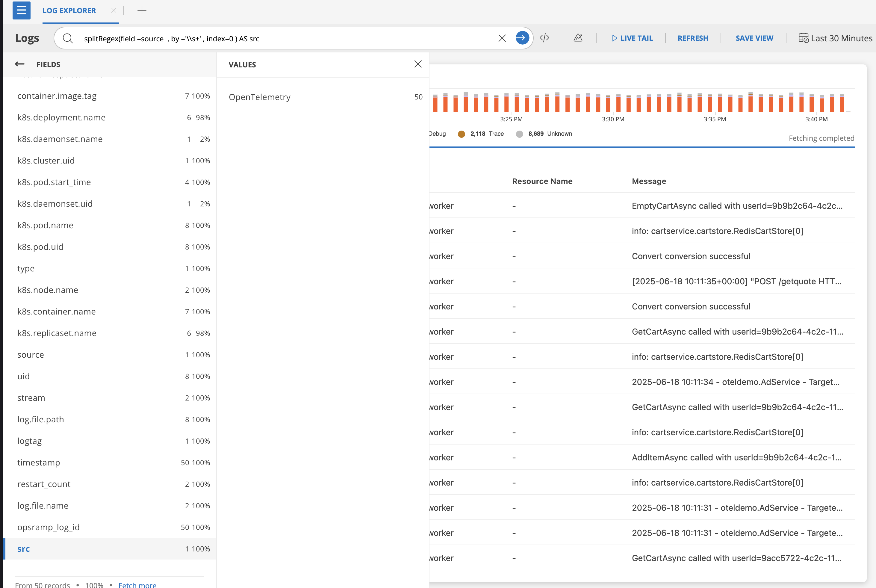Screen dimensions: 876x588
Task: Select the k8s.daemonset.uid field
Action: pos(109,204)
